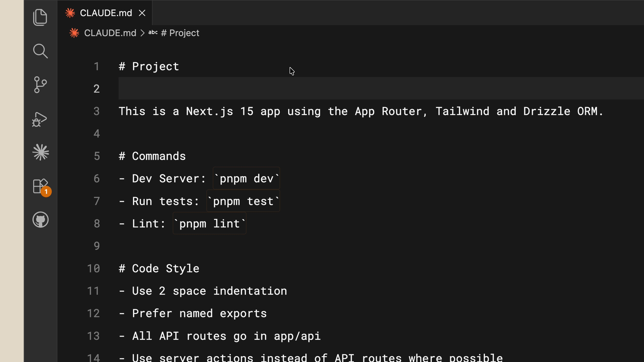Click the `pnpm lint` inline code

point(209,224)
